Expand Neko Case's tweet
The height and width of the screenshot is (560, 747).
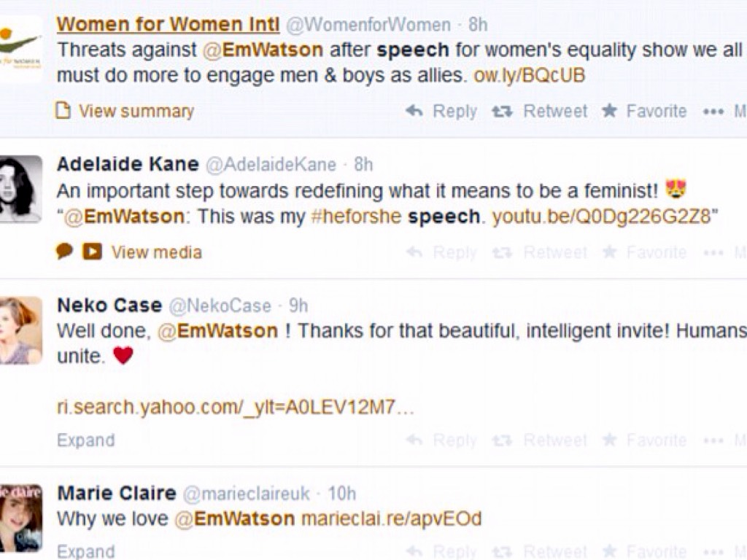click(85, 440)
